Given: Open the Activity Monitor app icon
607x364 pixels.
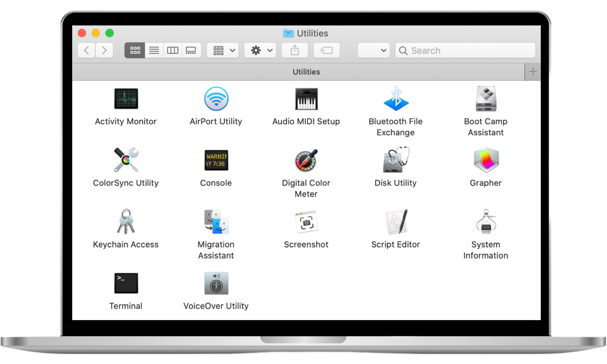Looking at the screenshot, I should 126,99.
